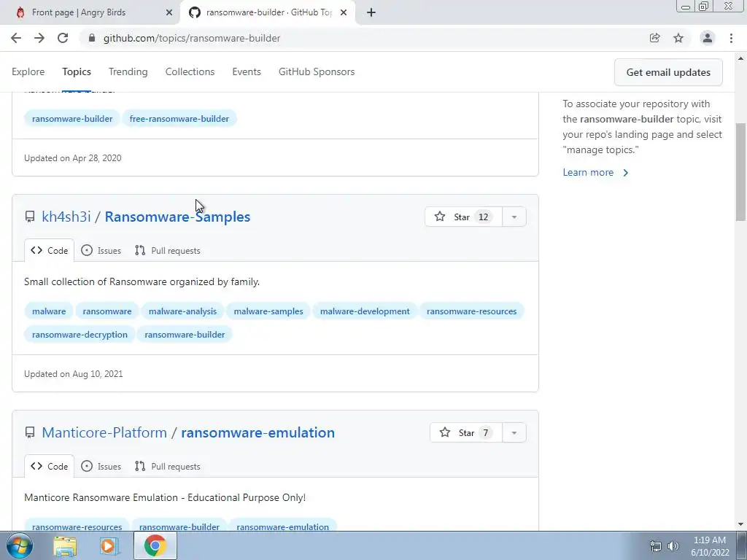Select ransomware-builder tag under Ransomware-Samples
The width and height of the screenshot is (747, 560).
185,334
